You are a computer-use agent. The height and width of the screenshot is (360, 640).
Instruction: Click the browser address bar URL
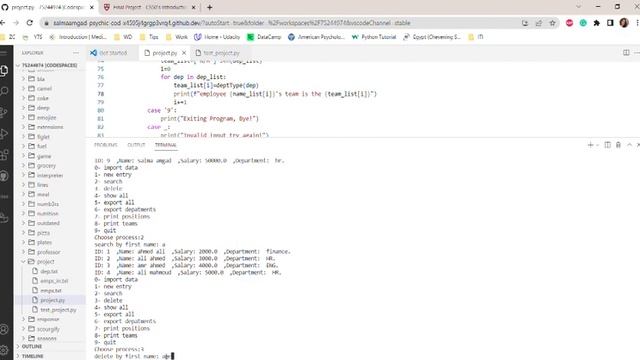click(232, 23)
